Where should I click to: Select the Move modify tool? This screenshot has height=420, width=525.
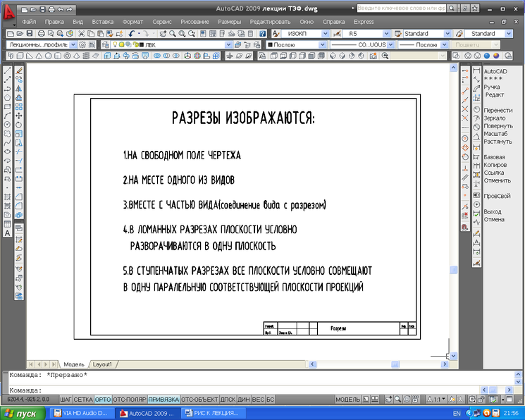click(x=19, y=116)
